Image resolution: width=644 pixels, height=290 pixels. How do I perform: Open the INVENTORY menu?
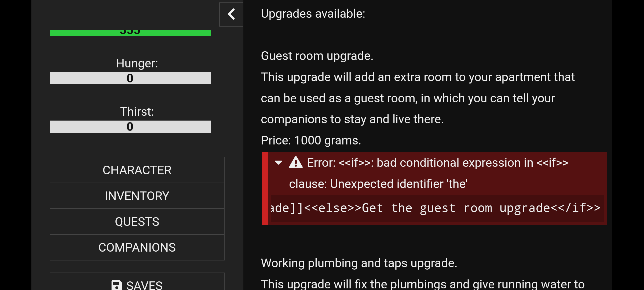click(x=137, y=196)
